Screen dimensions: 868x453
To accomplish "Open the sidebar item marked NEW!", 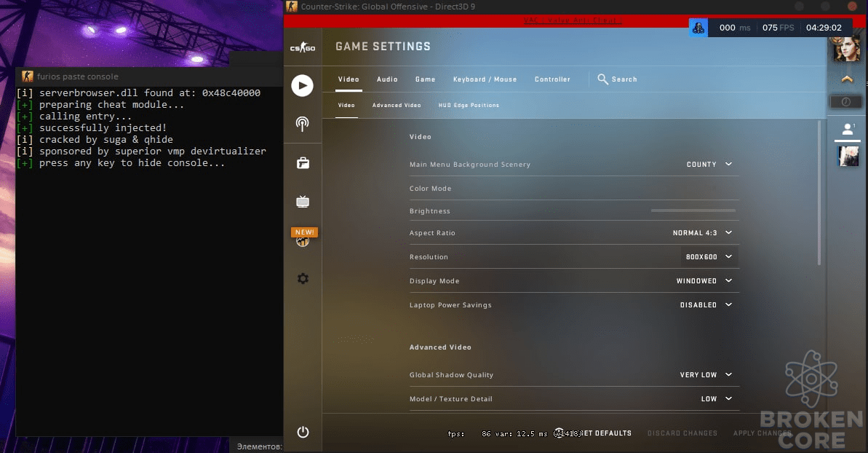I will [304, 237].
